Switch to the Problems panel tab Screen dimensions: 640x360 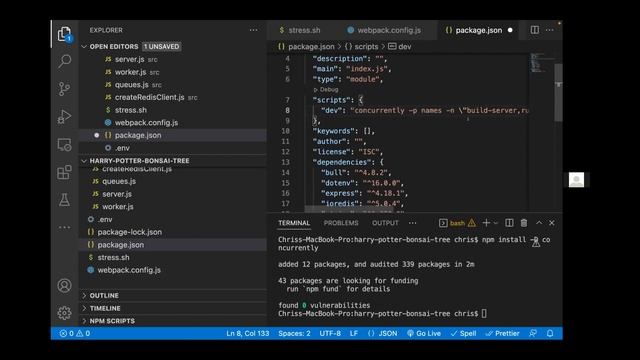(341, 223)
